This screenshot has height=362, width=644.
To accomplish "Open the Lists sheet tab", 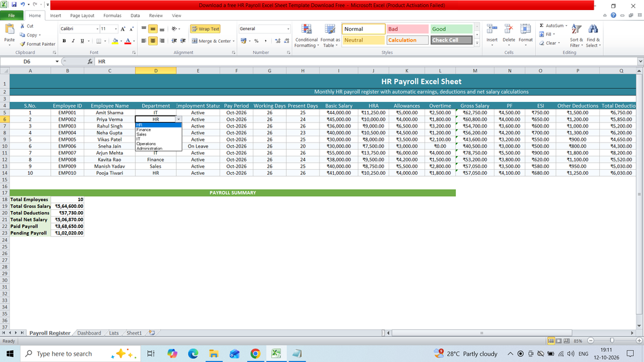I will pyautogui.click(x=114, y=333).
